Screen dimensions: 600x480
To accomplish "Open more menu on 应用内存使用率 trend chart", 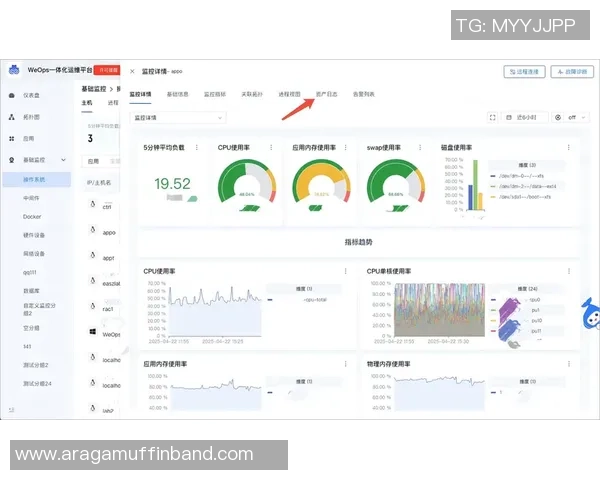I will point(346,364).
